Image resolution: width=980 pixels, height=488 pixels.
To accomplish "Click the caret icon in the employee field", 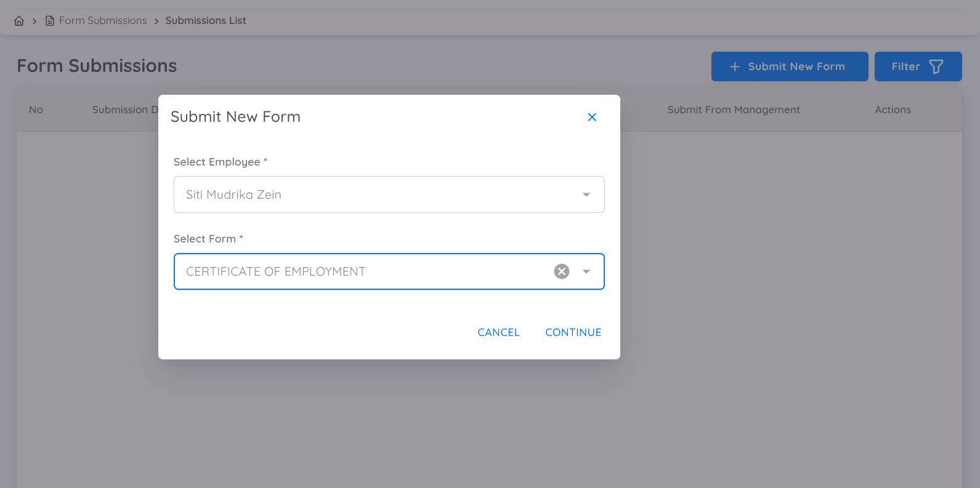I will click(x=586, y=194).
